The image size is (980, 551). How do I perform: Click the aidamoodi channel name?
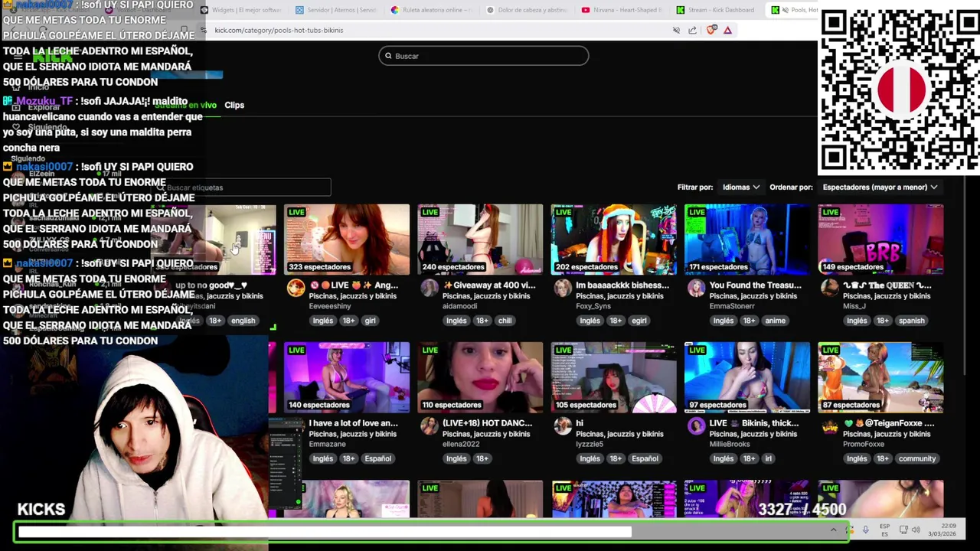click(459, 306)
